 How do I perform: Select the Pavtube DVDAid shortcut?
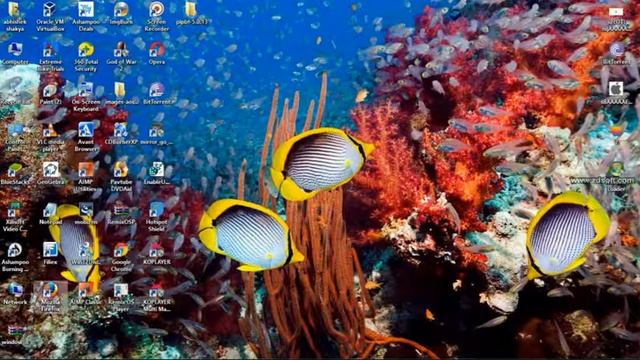[x=121, y=170]
